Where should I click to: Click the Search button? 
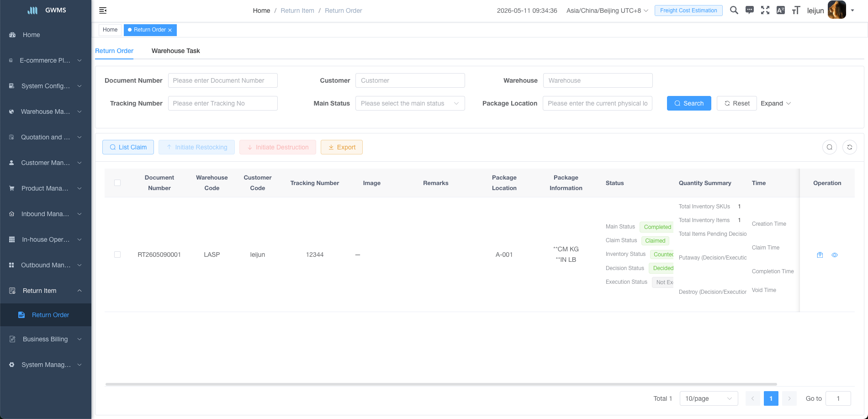689,103
